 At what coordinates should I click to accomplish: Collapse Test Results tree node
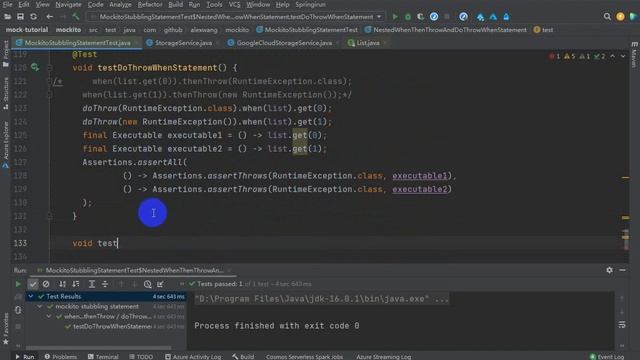click(x=31, y=296)
